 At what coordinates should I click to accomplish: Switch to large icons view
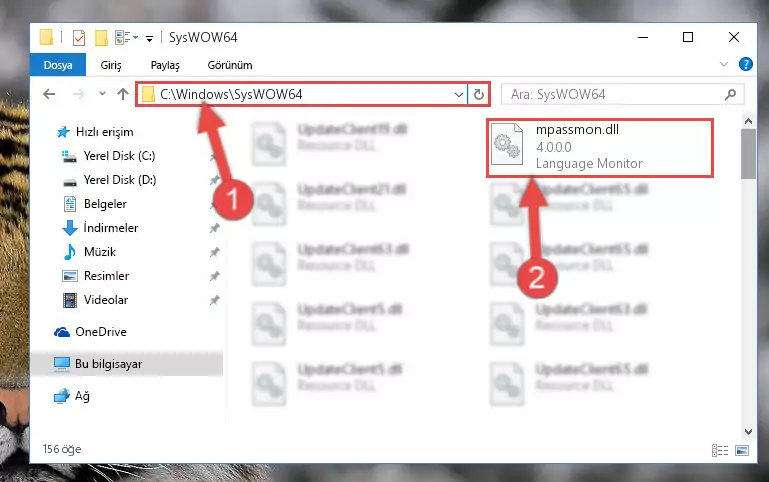coord(742,450)
